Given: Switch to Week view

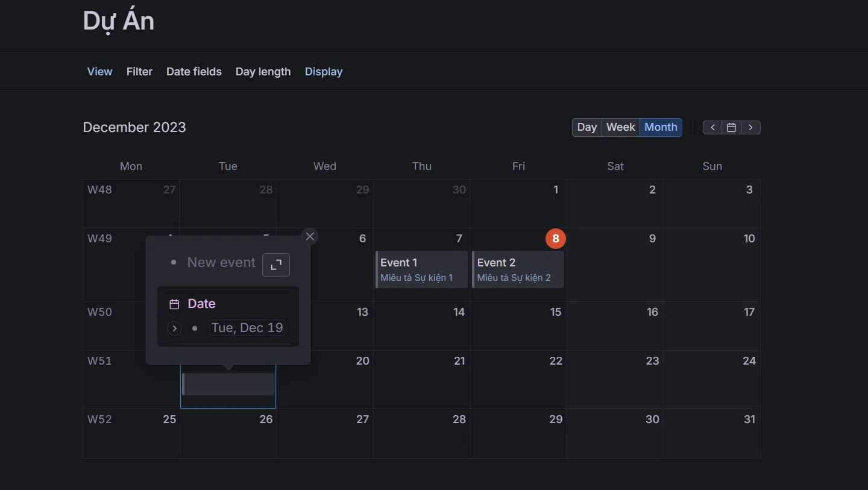Looking at the screenshot, I should 621,127.
